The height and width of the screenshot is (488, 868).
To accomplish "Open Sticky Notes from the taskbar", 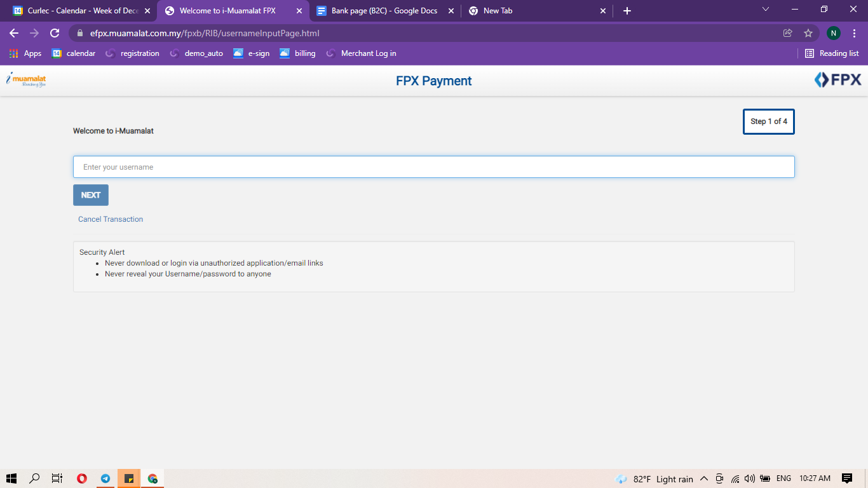I will (129, 478).
